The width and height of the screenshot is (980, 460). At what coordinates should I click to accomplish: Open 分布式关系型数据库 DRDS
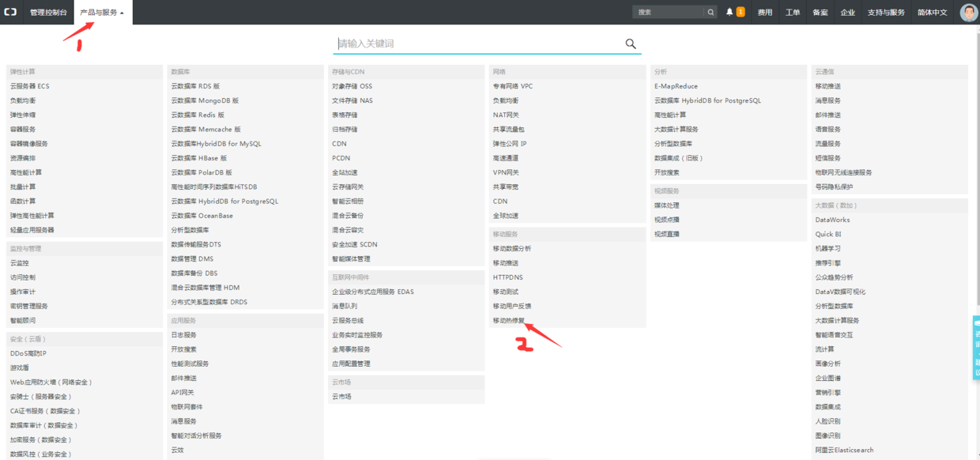tap(209, 302)
